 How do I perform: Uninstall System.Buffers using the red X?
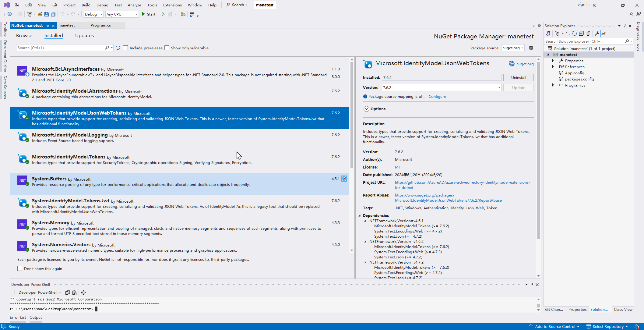[344, 179]
